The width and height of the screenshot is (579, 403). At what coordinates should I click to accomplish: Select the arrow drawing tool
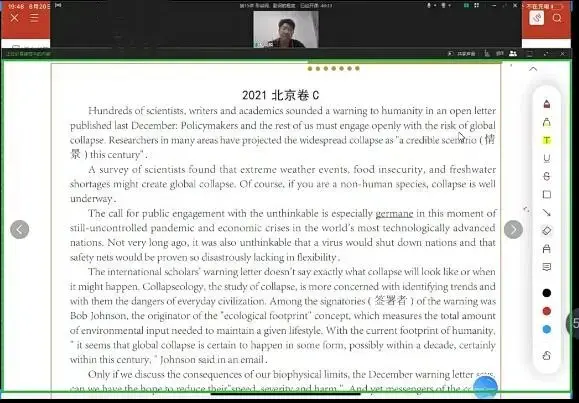[x=547, y=212]
